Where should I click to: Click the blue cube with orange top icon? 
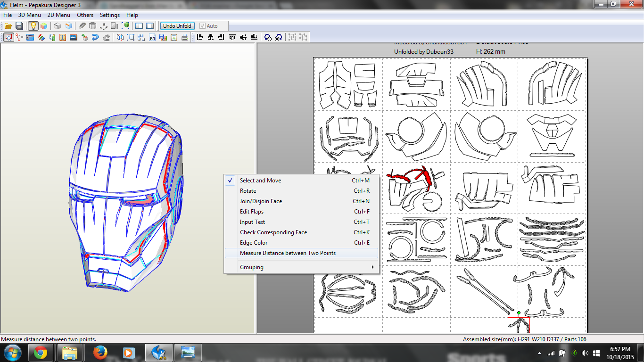tap(69, 26)
